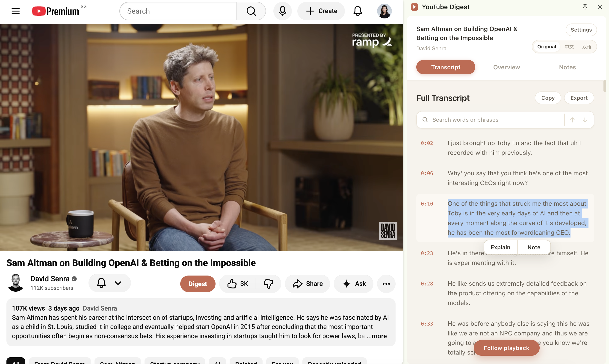Image resolution: width=609 pixels, height=364 pixels.
Task: Click the subscription notification bell
Action: coord(101,283)
